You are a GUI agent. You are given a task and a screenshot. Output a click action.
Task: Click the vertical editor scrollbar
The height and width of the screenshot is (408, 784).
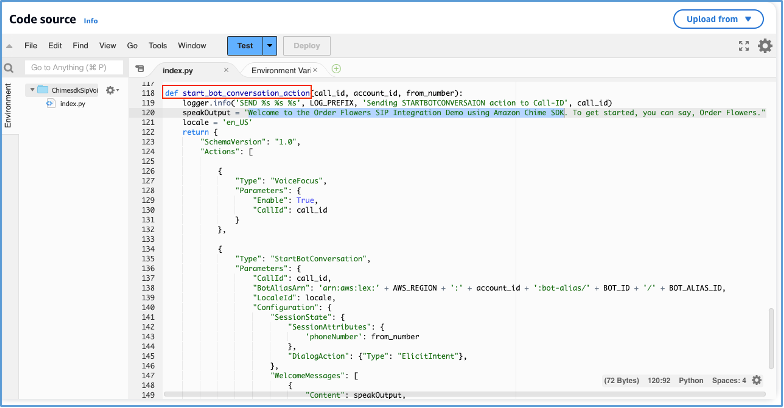coord(771,339)
